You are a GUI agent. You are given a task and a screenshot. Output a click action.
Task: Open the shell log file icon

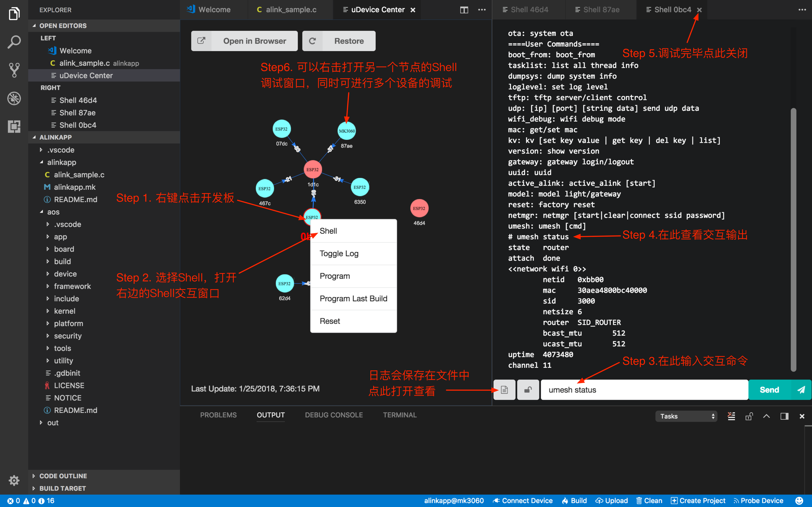[x=504, y=390]
